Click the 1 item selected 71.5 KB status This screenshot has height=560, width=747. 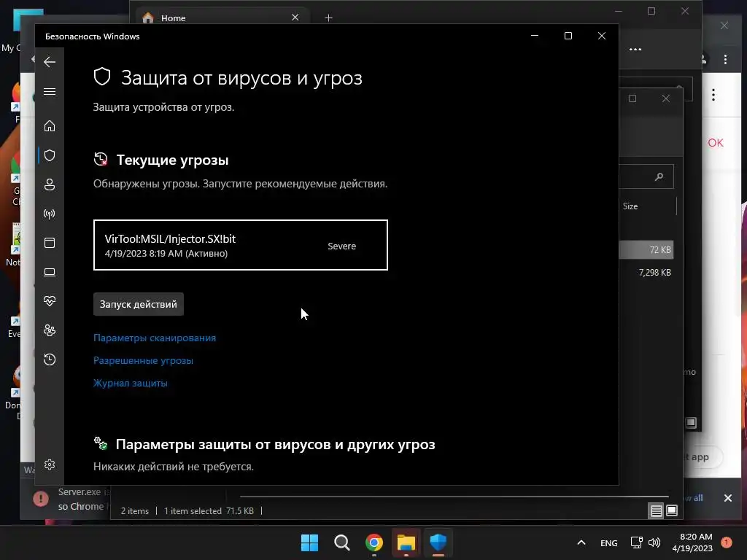(209, 511)
